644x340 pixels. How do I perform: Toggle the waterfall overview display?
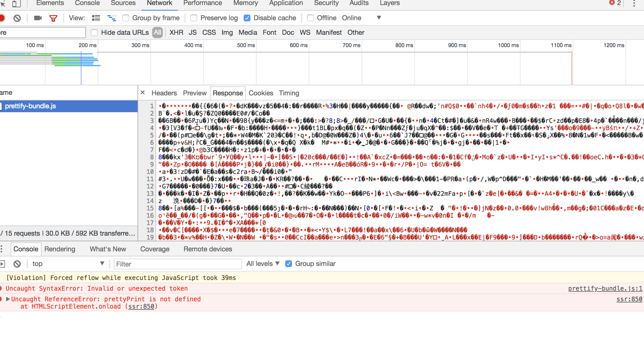(112, 18)
